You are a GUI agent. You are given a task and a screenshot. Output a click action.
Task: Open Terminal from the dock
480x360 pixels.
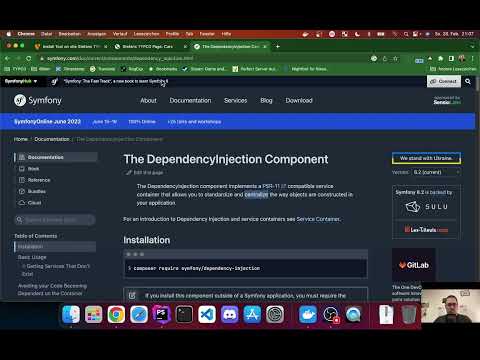[184, 314]
